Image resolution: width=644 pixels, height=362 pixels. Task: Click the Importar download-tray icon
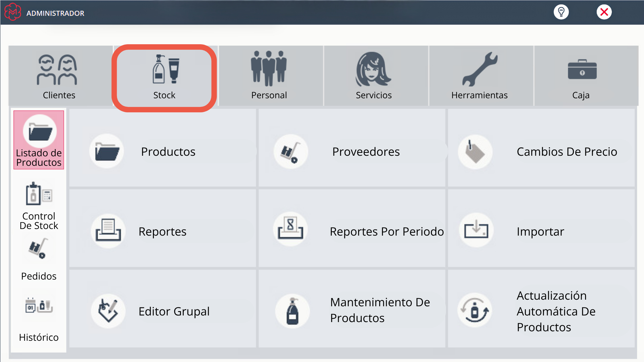point(476,230)
